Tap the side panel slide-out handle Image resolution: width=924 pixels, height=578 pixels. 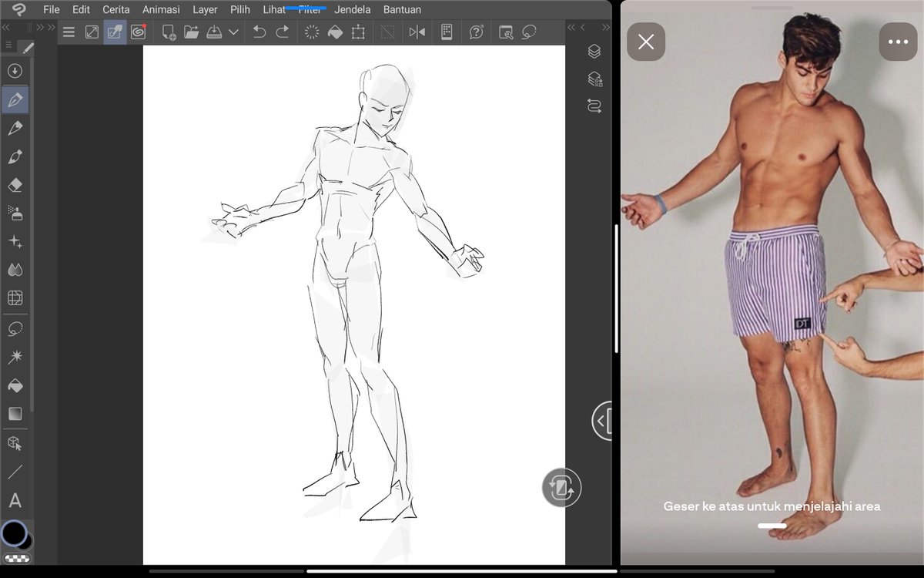[x=602, y=421]
